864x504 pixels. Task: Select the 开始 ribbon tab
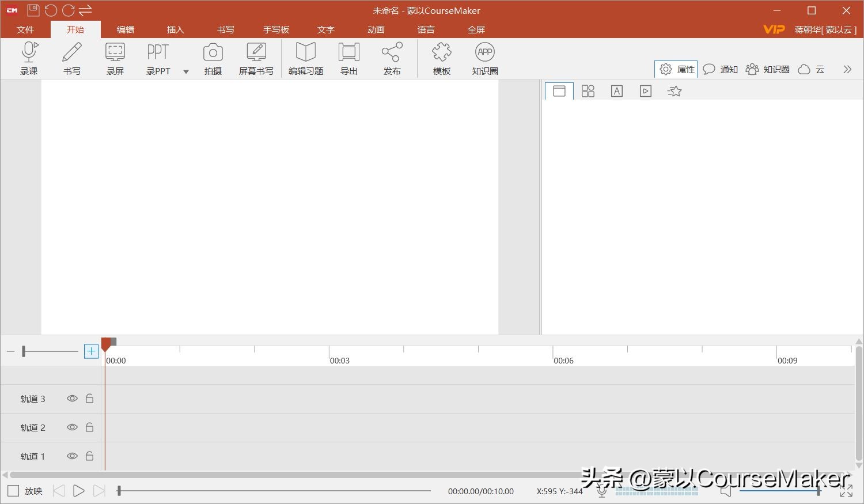point(75,29)
